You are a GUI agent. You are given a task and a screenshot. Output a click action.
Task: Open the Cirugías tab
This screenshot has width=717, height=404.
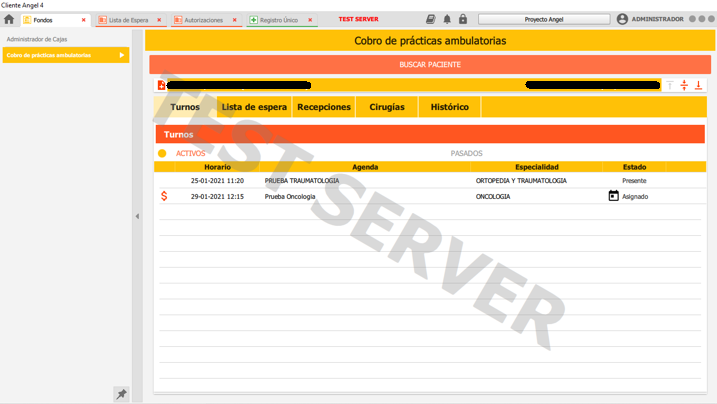(x=387, y=107)
